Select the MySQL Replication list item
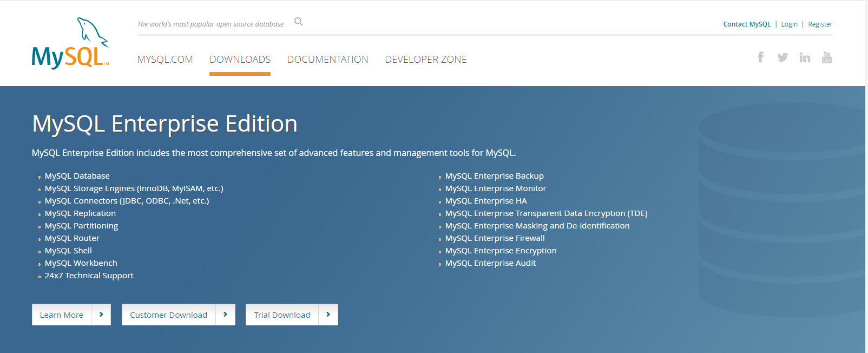 (81, 213)
